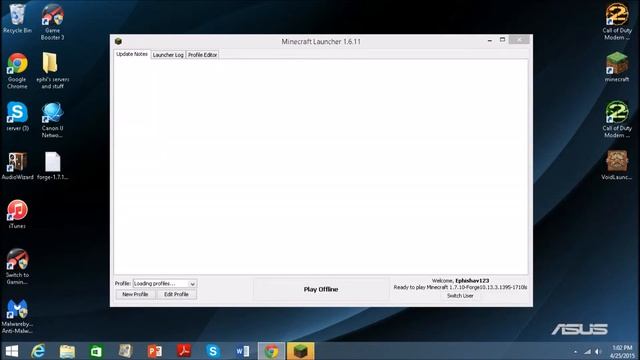640x360 pixels.
Task: Open the Profile Editor tab
Action: (x=202, y=55)
